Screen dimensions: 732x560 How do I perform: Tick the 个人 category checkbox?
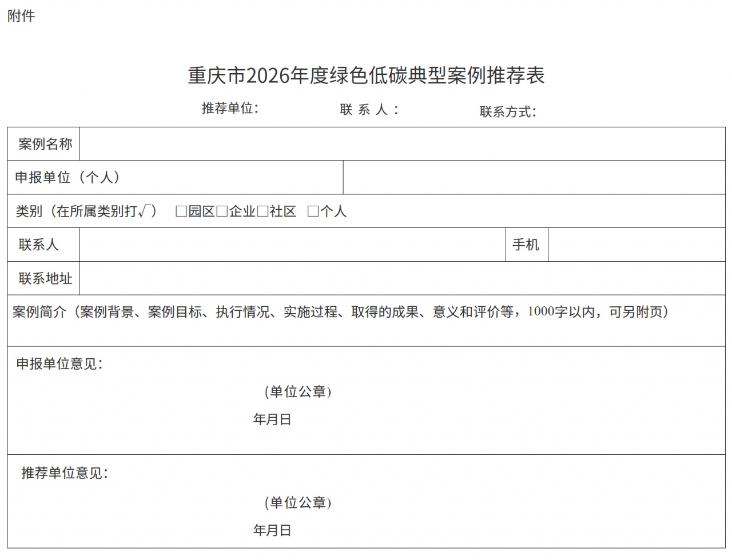(313, 211)
